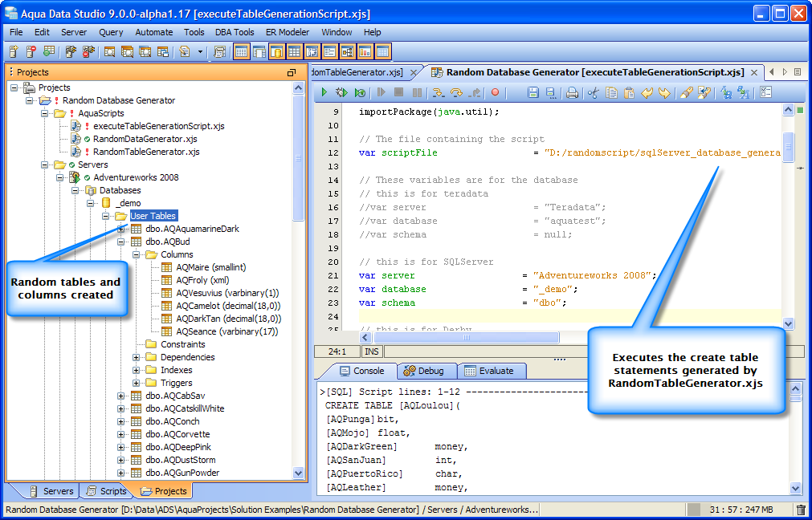The height and width of the screenshot is (520, 812).
Task: Open the DBA Tools menu
Action: click(234, 32)
